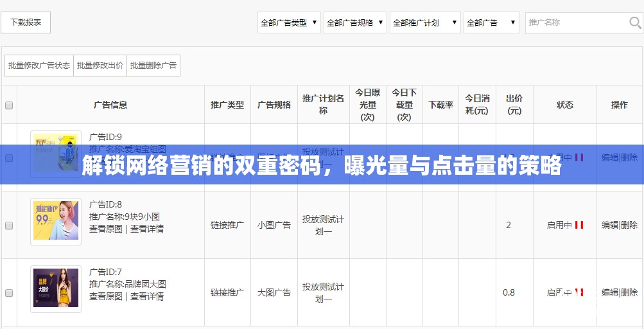644x329 pixels.
Task: Click 查看原图 for ad ID 7
Action: pyautogui.click(x=106, y=296)
